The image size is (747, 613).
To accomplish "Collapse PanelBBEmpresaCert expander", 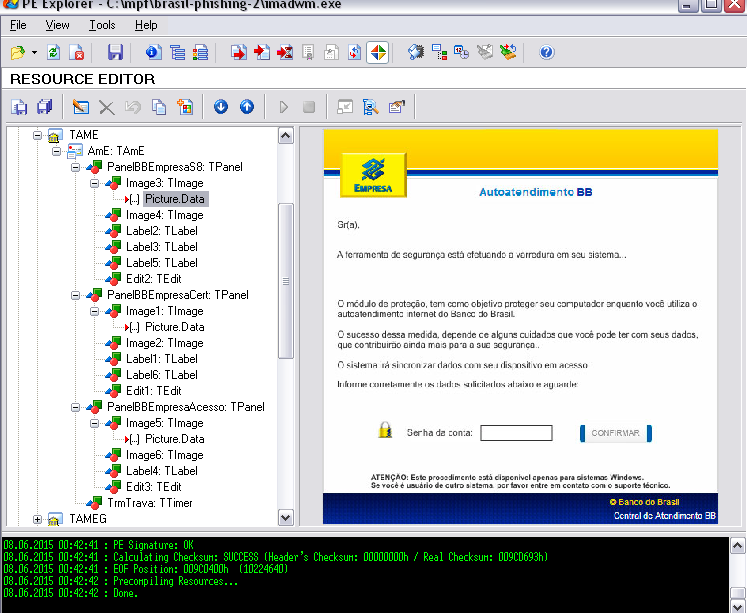I will [75, 295].
